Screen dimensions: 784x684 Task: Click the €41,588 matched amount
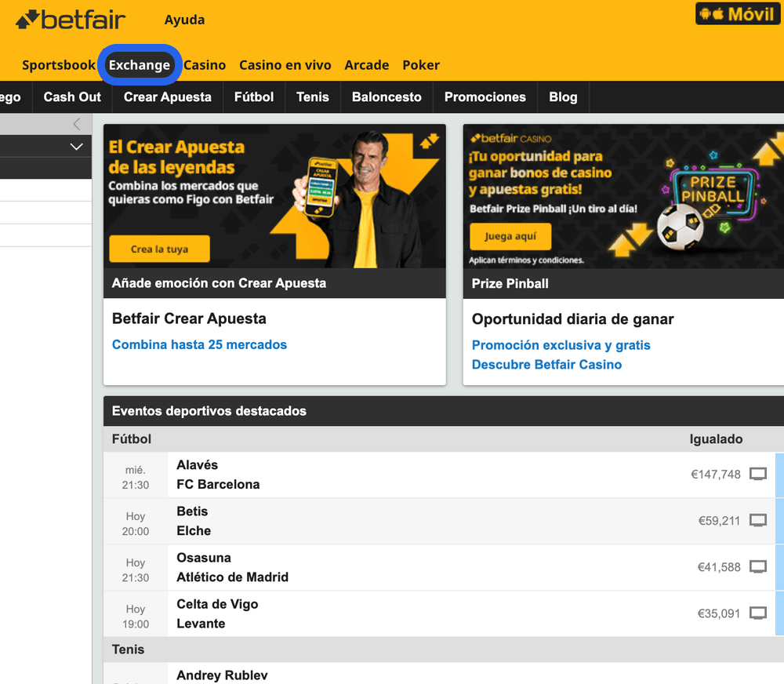click(x=719, y=567)
